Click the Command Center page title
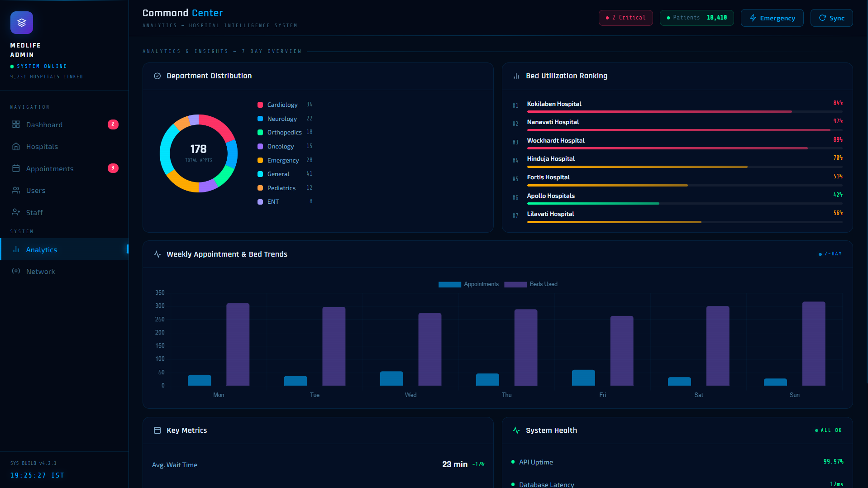Image resolution: width=868 pixels, height=488 pixels. tap(183, 13)
